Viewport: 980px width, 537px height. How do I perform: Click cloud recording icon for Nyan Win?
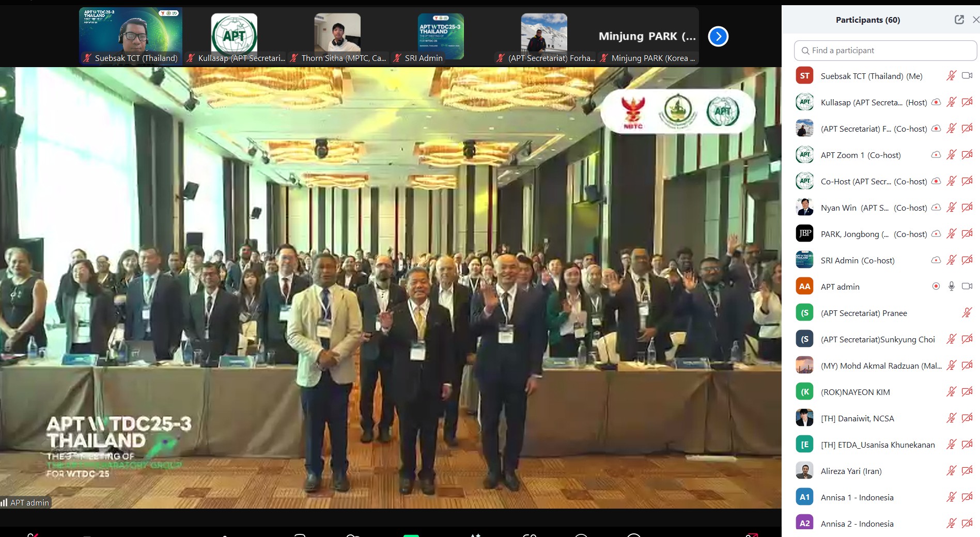pos(936,208)
